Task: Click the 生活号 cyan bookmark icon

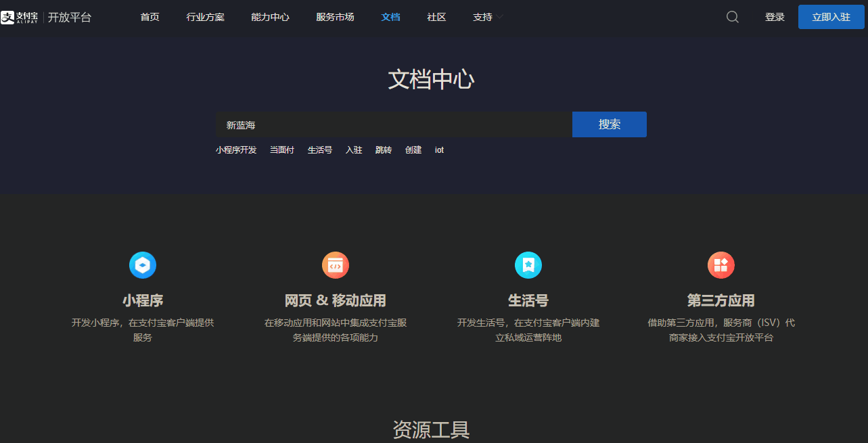Action: coord(528,265)
